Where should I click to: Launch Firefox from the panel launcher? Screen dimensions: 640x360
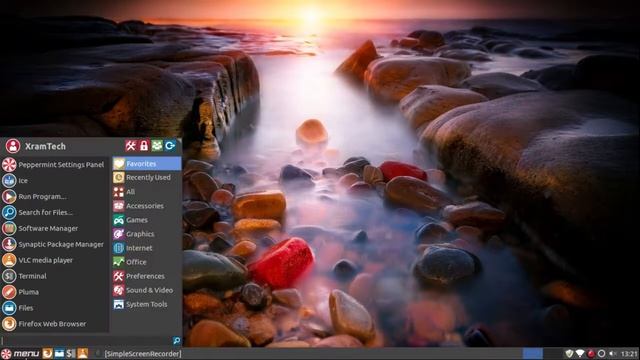[47, 353]
